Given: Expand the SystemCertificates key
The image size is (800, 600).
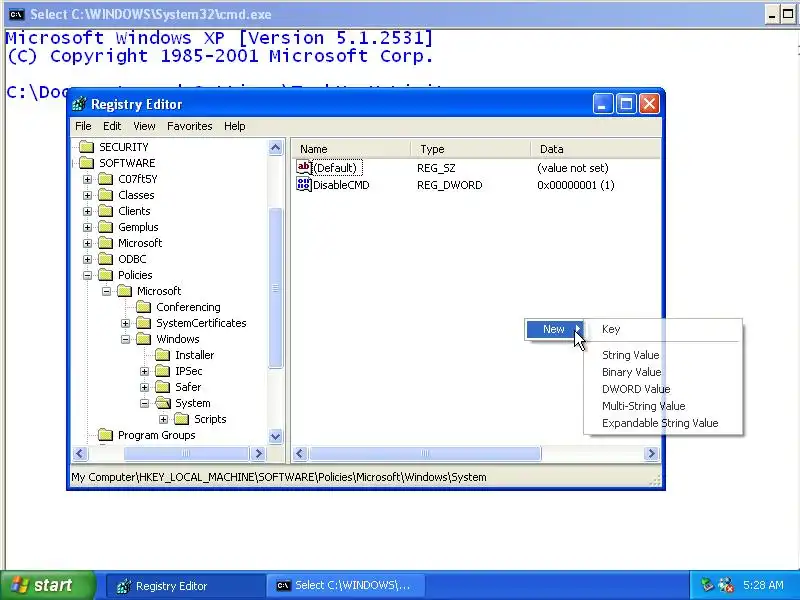Looking at the screenshot, I should [126, 323].
